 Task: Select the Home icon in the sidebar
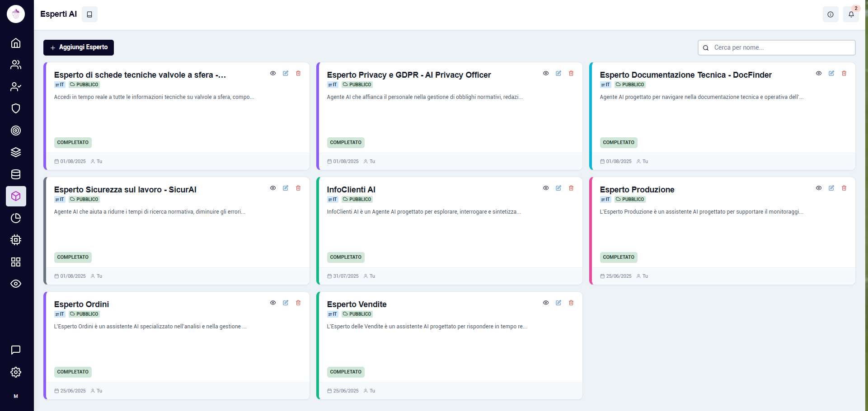click(x=16, y=43)
